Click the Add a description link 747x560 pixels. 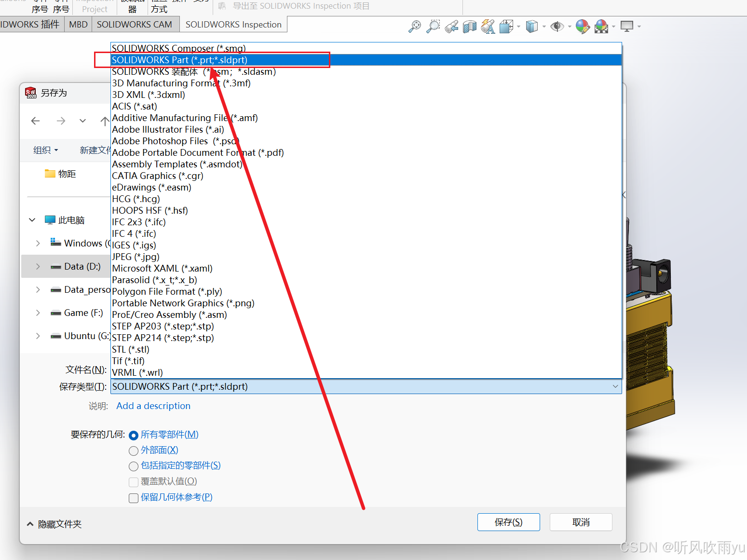click(153, 406)
